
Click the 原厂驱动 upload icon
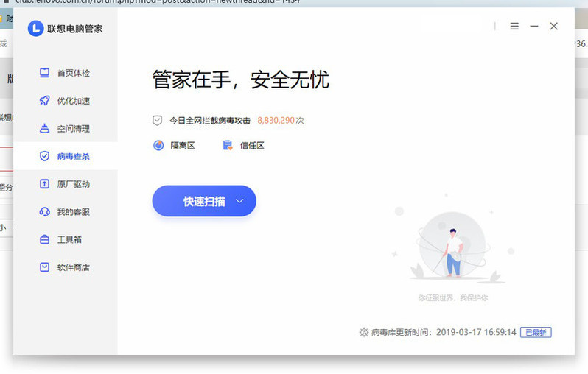pyautogui.click(x=44, y=184)
